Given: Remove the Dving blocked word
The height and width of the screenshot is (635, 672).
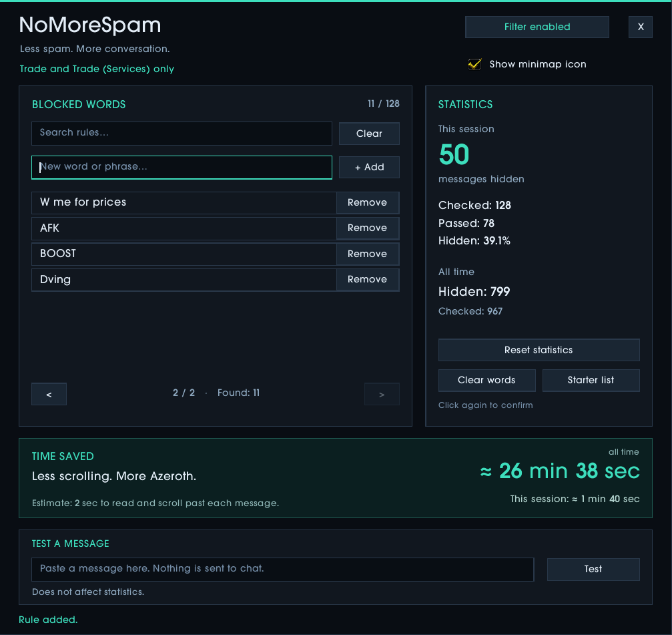Looking at the screenshot, I should pyautogui.click(x=367, y=280).
